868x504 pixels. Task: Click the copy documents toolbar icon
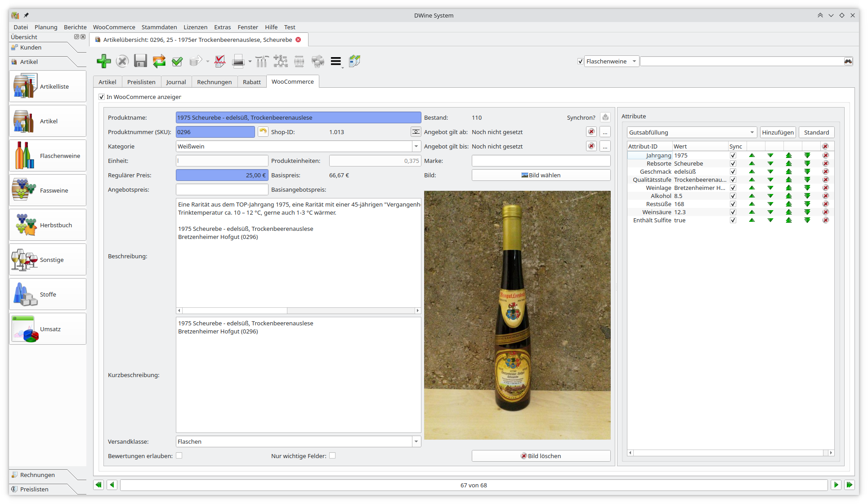(x=355, y=61)
